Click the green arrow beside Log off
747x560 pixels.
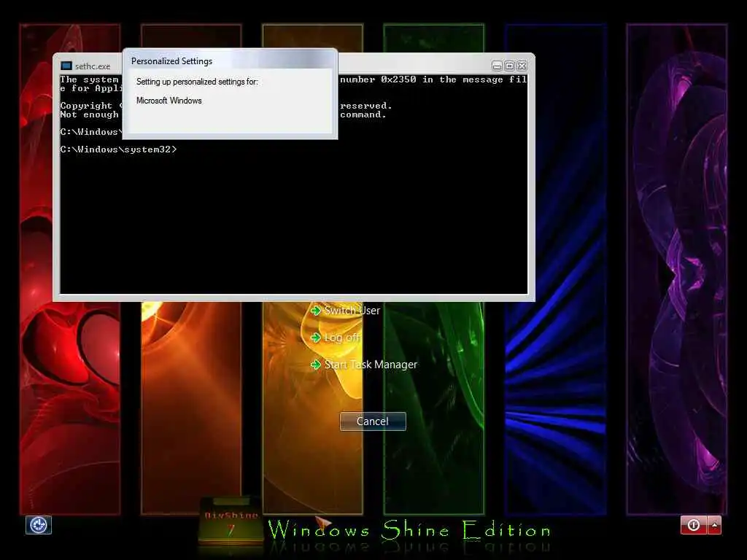click(315, 338)
